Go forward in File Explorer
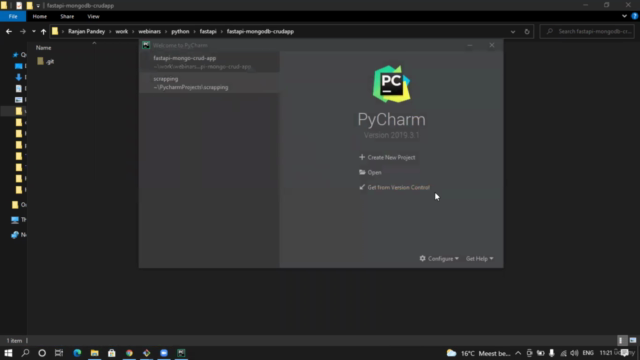640x360 pixels. [x=22, y=31]
